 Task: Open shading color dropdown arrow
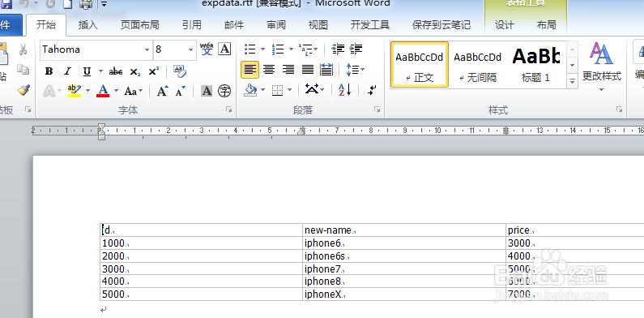(262, 90)
